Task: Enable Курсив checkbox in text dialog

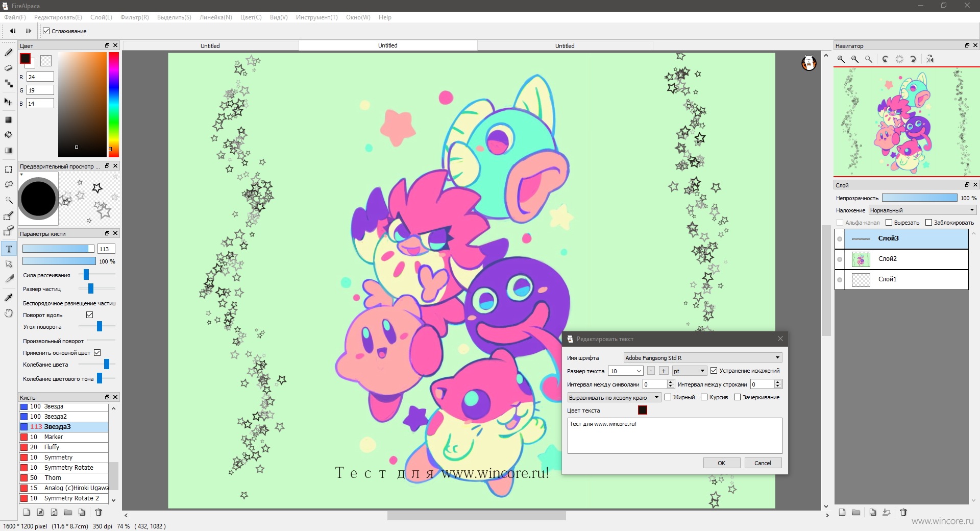Action: pyautogui.click(x=704, y=397)
